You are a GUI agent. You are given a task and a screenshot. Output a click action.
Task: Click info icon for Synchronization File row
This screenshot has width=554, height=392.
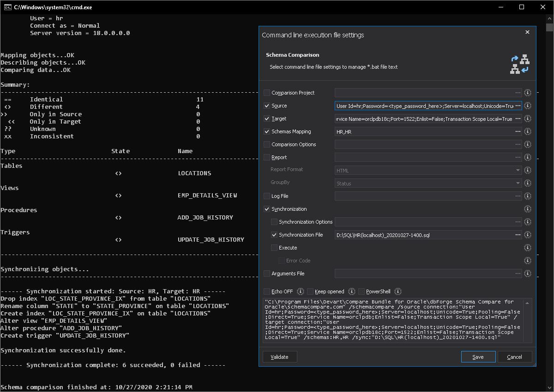[528, 235]
